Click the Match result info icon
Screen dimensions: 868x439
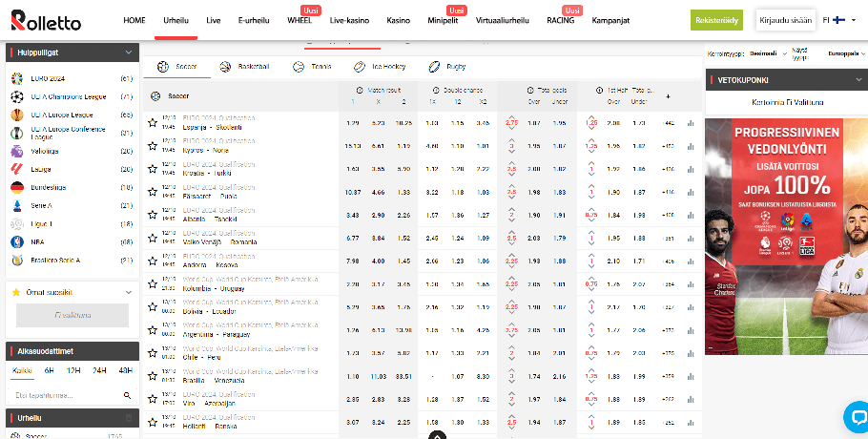click(349, 89)
